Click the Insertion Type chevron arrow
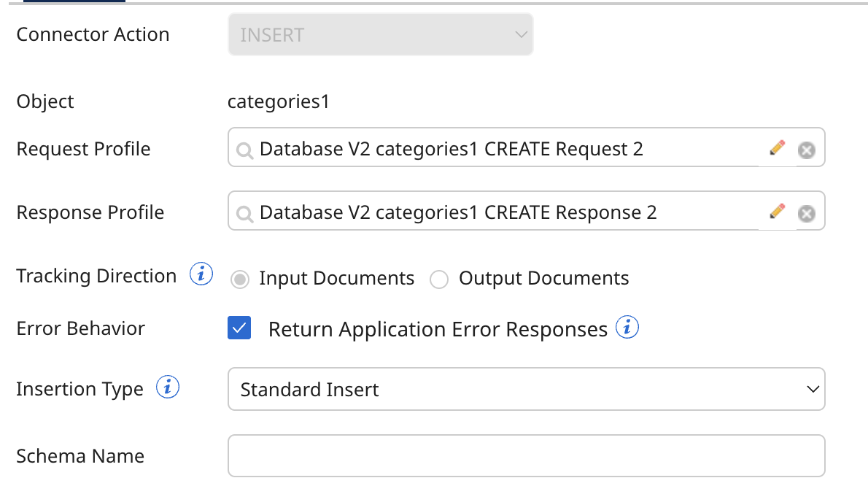The width and height of the screenshot is (868, 486). point(813,389)
